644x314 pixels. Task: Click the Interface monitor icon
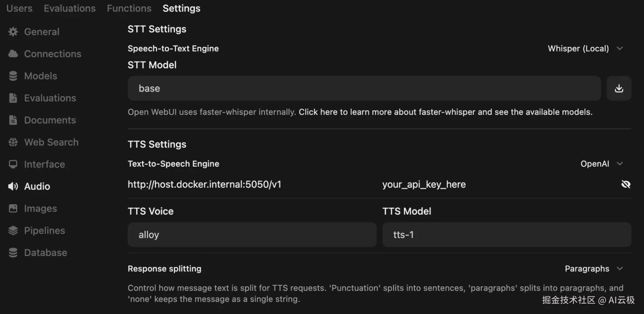tap(13, 165)
